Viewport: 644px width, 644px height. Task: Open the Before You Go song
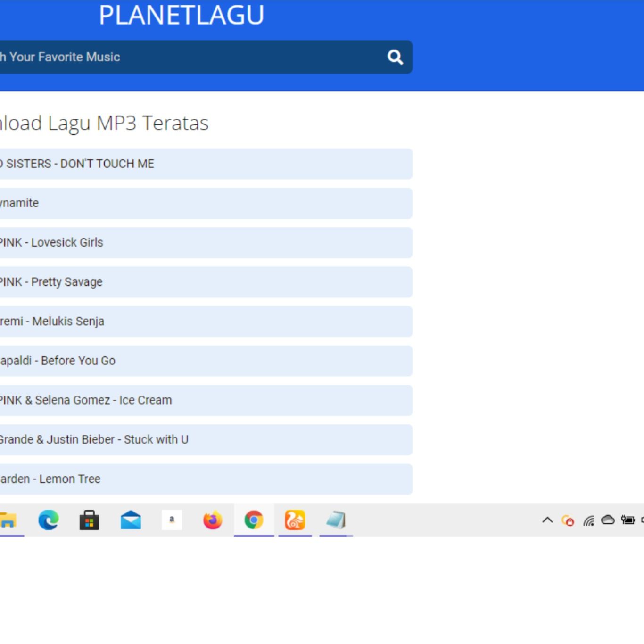point(206,361)
